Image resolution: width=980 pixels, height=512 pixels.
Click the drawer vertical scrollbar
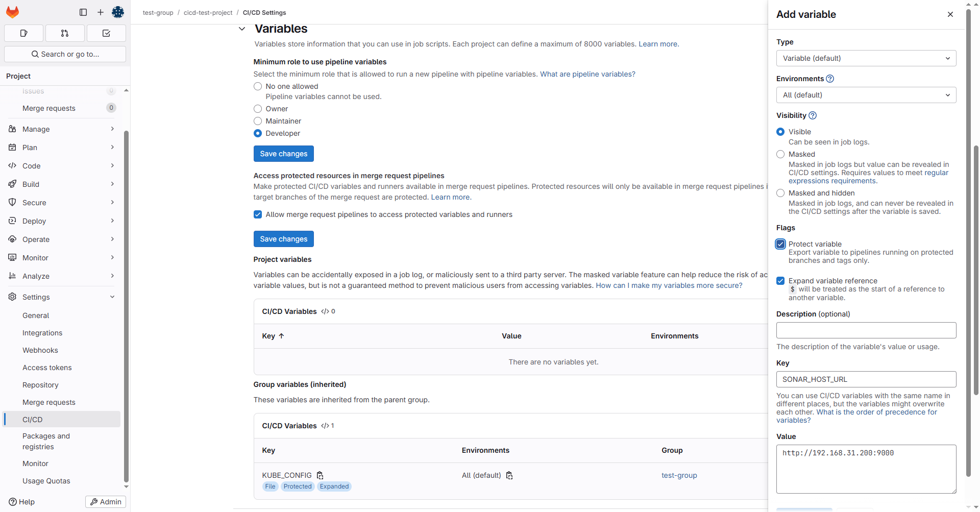pyautogui.click(x=968, y=242)
